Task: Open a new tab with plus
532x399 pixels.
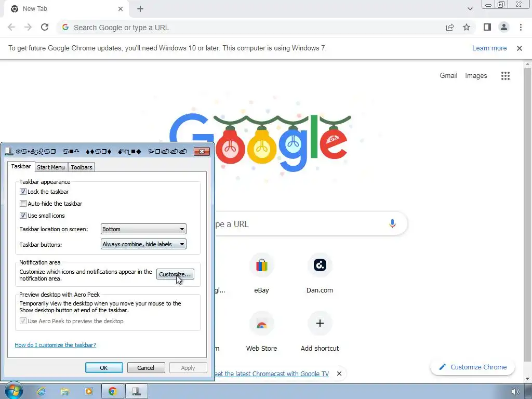Action: 140,9
